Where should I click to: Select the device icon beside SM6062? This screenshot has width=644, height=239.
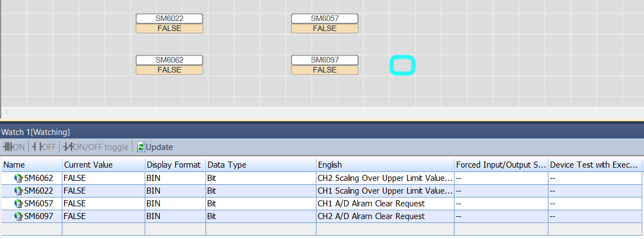coord(19,178)
